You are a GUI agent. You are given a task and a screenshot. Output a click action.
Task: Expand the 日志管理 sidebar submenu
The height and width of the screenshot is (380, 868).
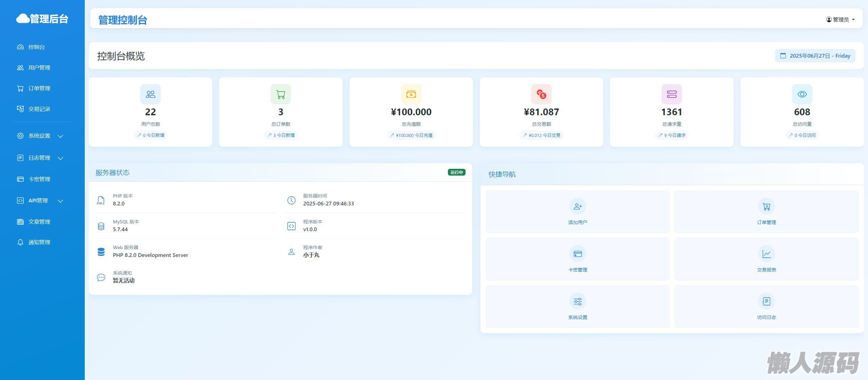40,158
